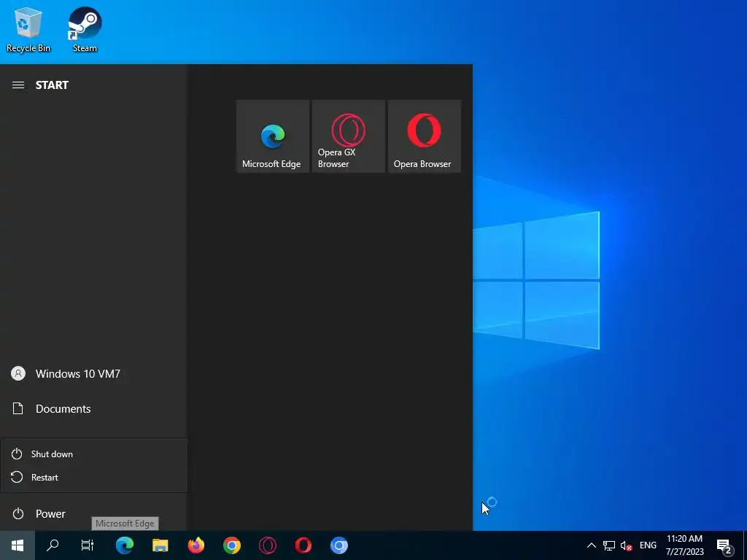The height and width of the screenshot is (560, 747).
Task: Open taskbar search magnifier
Action: point(53,545)
